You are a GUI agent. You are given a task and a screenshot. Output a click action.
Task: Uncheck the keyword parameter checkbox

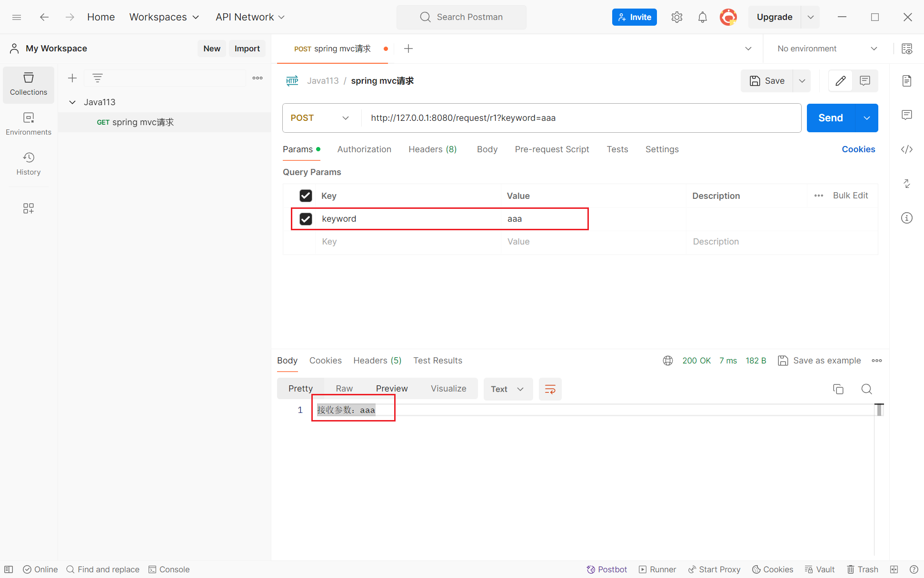[x=306, y=219]
